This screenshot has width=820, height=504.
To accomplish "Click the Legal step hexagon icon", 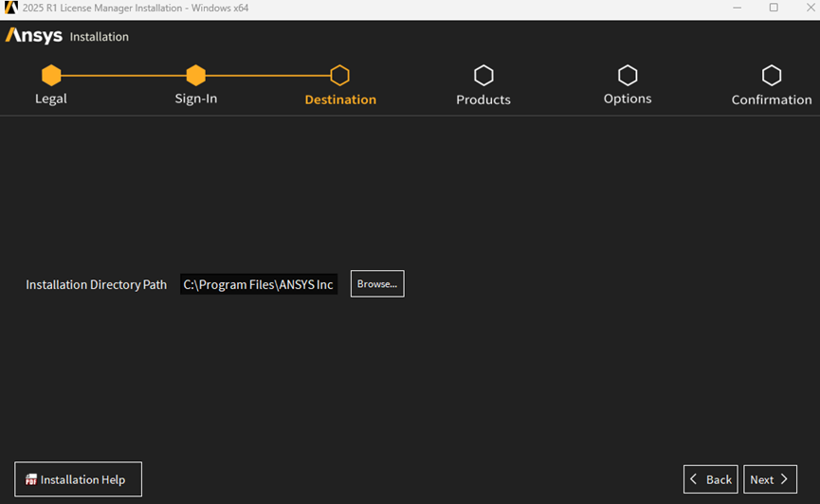I will click(x=51, y=75).
